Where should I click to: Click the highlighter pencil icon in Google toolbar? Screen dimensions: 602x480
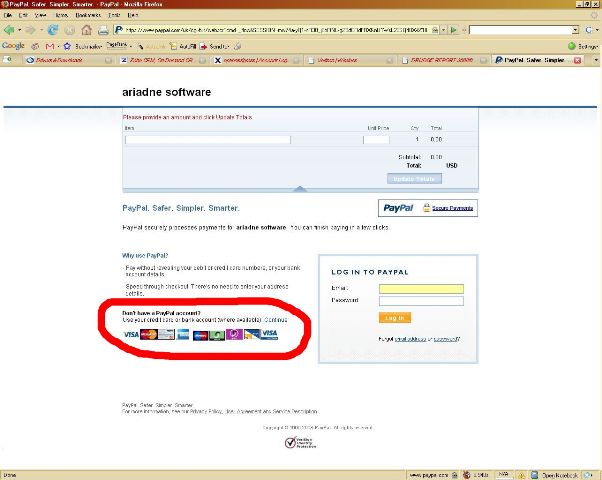click(141, 47)
